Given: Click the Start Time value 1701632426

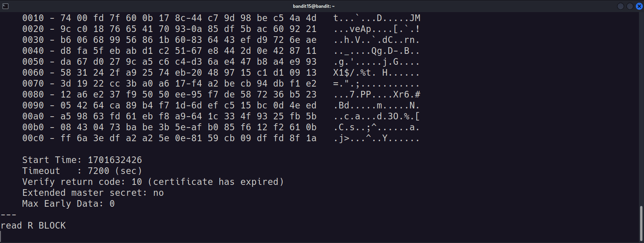Looking at the screenshot, I should click(x=115, y=160).
